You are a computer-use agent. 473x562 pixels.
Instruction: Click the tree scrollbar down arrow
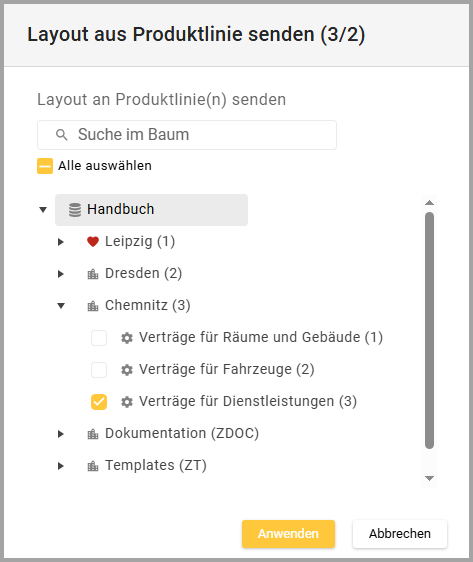click(429, 478)
